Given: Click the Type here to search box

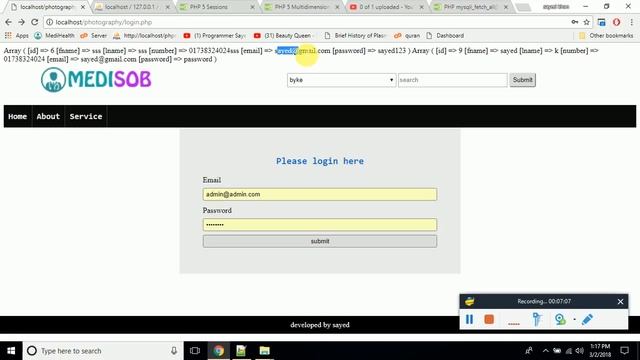Looking at the screenshot, I should 102,351.
